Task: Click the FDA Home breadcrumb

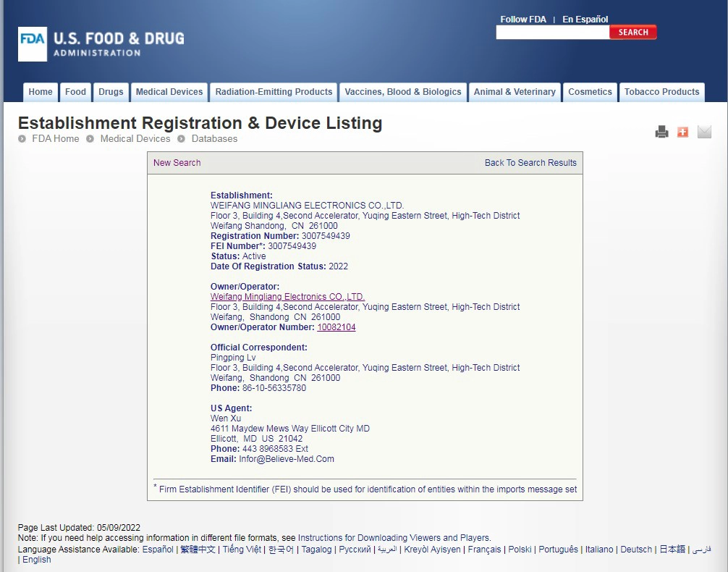Action: (x=55, y=138)
